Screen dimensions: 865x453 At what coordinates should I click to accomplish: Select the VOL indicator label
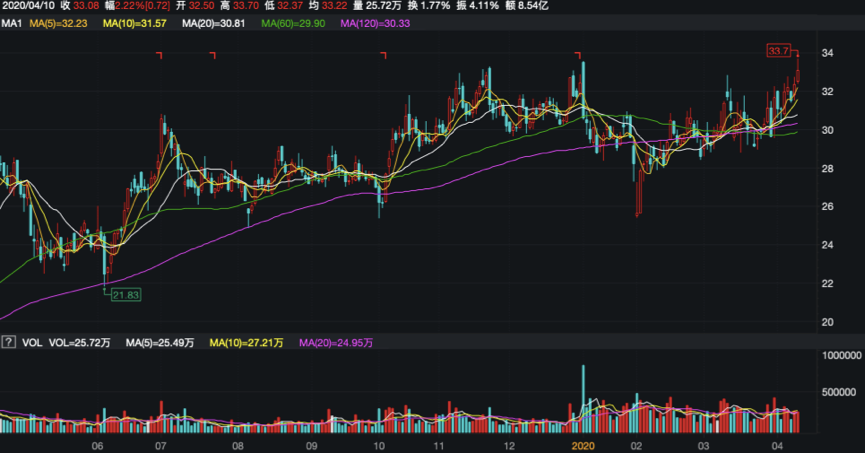32,343
